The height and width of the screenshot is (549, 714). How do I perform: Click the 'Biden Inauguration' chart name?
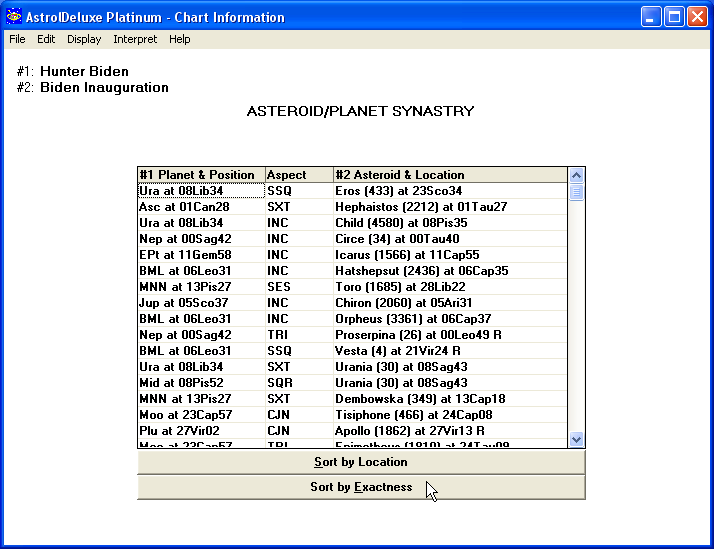(x=104, y=87)
